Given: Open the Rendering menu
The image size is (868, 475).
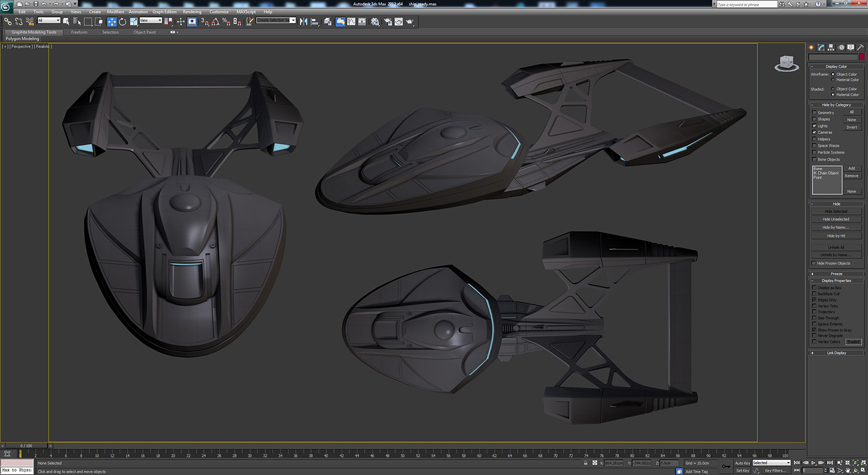Looking at the screenshot, I should coord(192,11).
